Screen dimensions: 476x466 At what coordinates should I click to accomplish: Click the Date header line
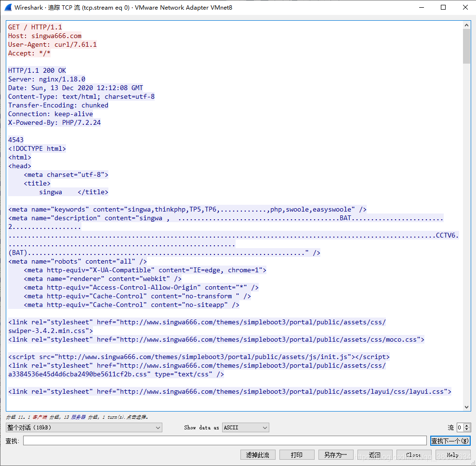(x=76, y=88)
